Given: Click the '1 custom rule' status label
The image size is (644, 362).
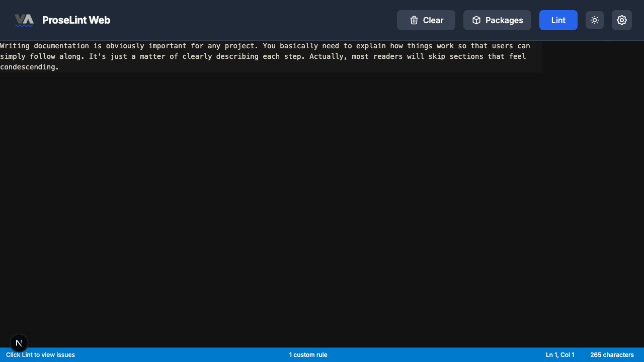Looking at the screenshot, I should click(308, 354).
